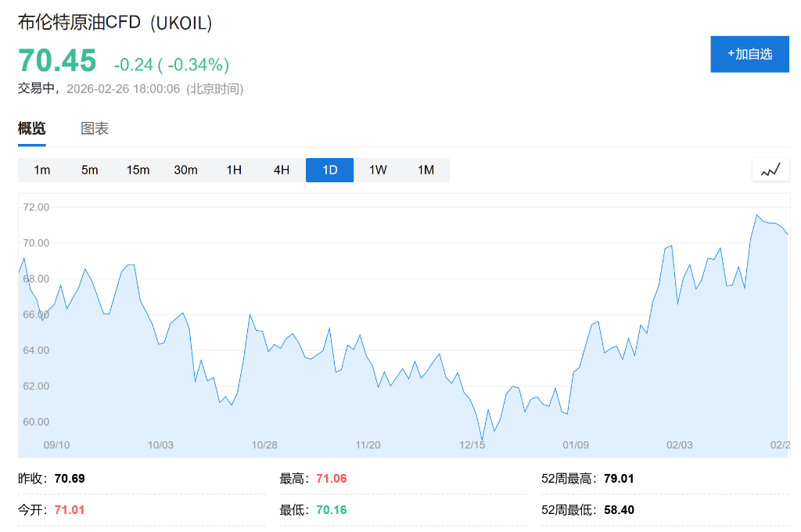Viewport: 801px width, 532px height.
Task: Select the 1m timeframe
Action: 42,170
